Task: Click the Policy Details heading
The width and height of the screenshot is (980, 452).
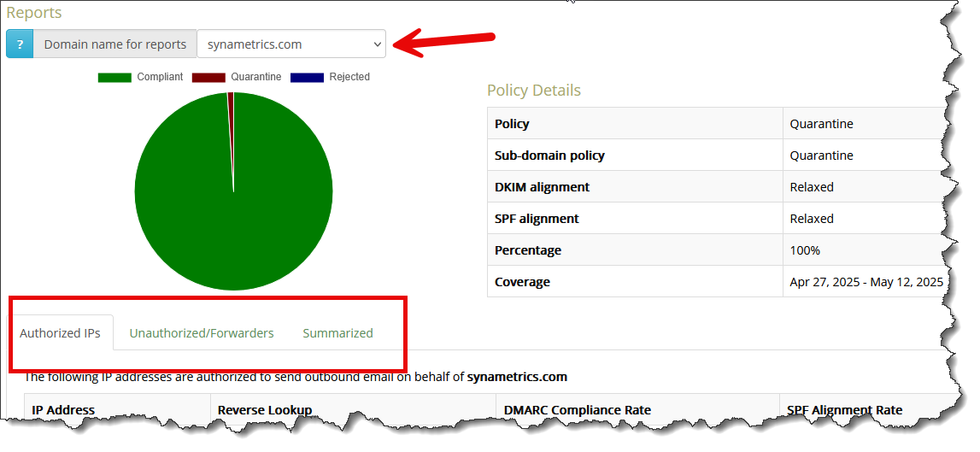Action: (533, 91)
